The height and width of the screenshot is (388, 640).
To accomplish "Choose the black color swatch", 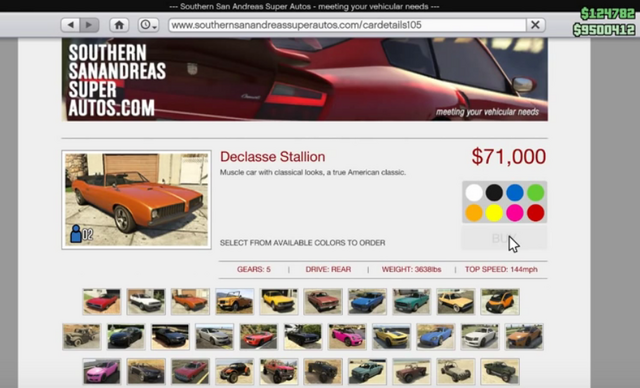I will pos(494,193).
